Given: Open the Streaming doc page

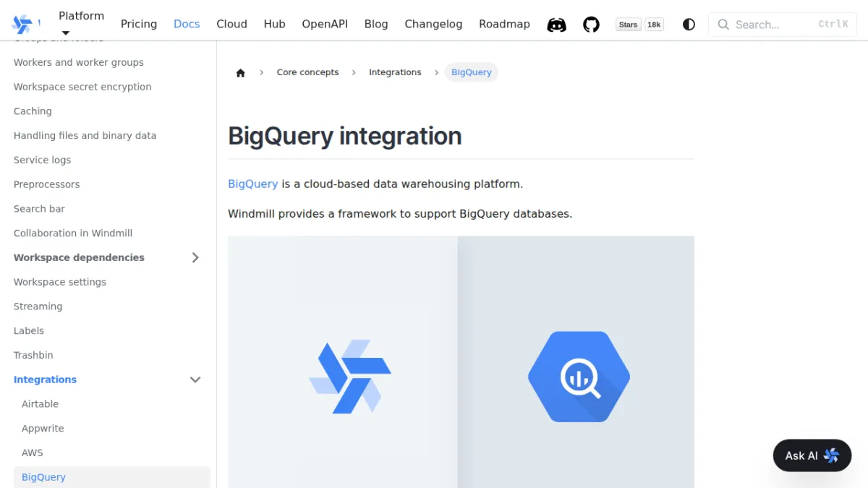Looking at the screenshot, I should (x=38, y=307).
